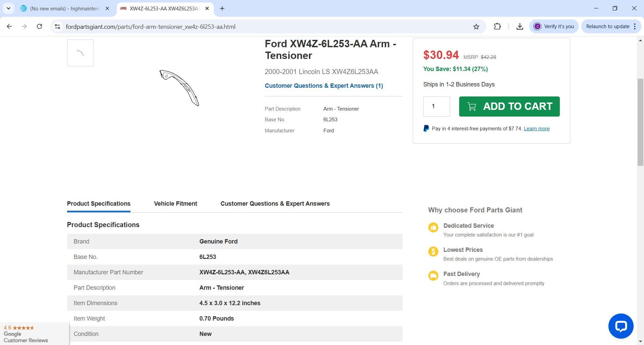The image size is (644, 345).
Task: Select Customer Questions & Expert Answers tab
Action: pos(275,204)
